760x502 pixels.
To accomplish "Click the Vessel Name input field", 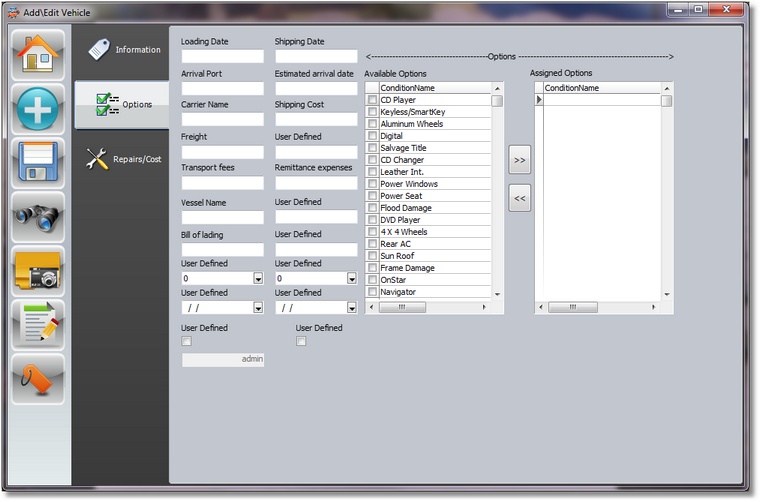I will [x=222, y=217].
